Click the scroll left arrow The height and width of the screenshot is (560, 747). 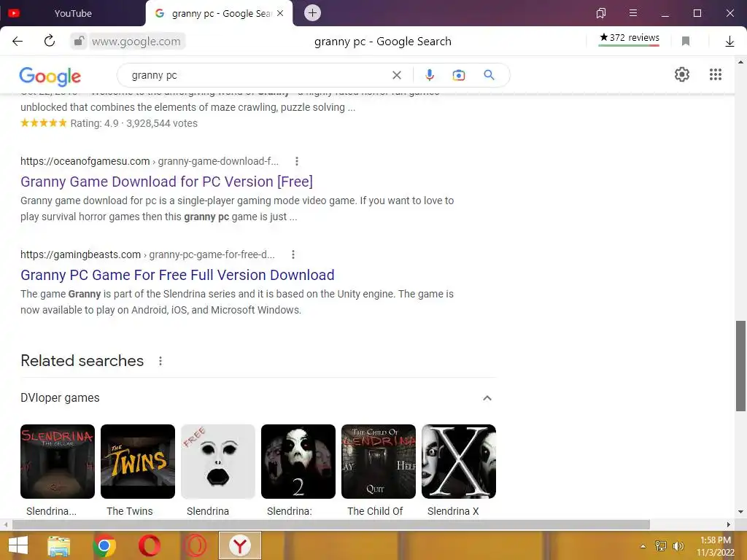[x=5, y=524]
